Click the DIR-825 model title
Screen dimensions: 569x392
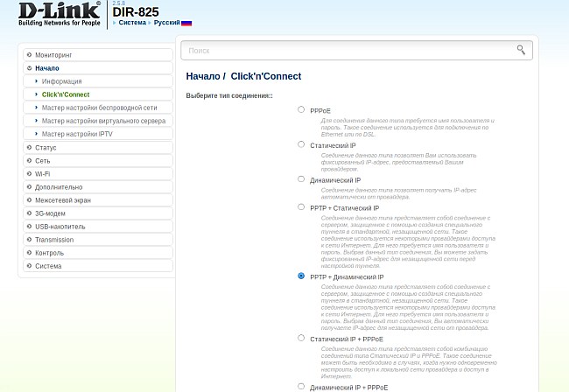[x=136, y=12]
